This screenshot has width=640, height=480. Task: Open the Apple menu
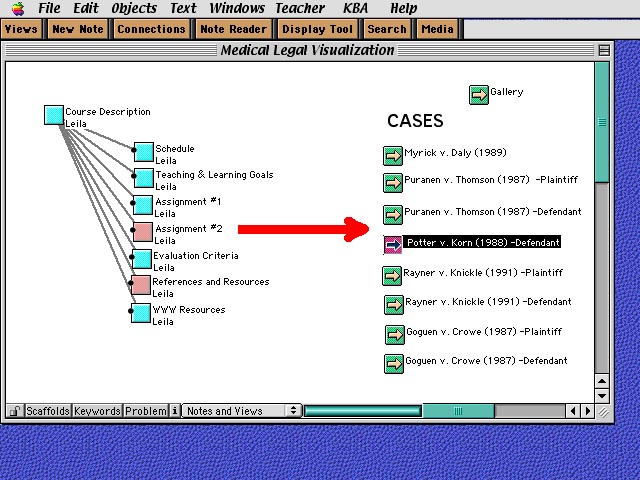point(18,9)
